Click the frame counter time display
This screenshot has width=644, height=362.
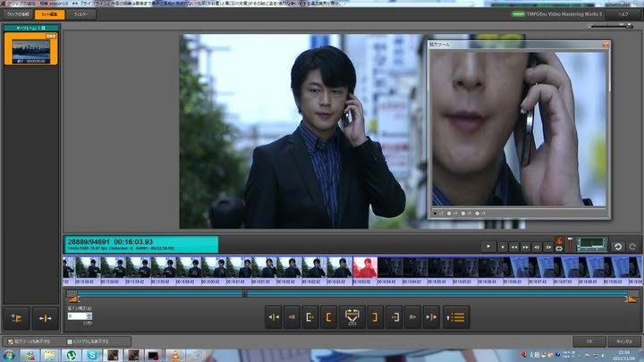pyautogui.click(x=141, y=244)
